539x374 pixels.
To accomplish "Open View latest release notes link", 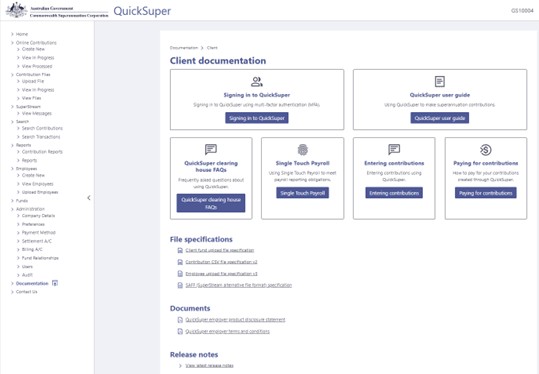I will point(209,365).
